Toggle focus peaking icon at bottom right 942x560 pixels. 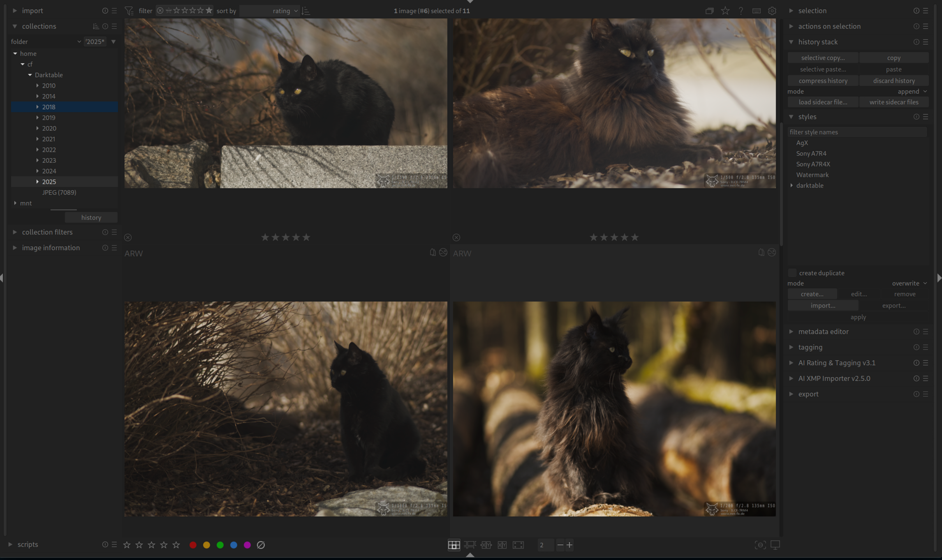coord(760,545)
